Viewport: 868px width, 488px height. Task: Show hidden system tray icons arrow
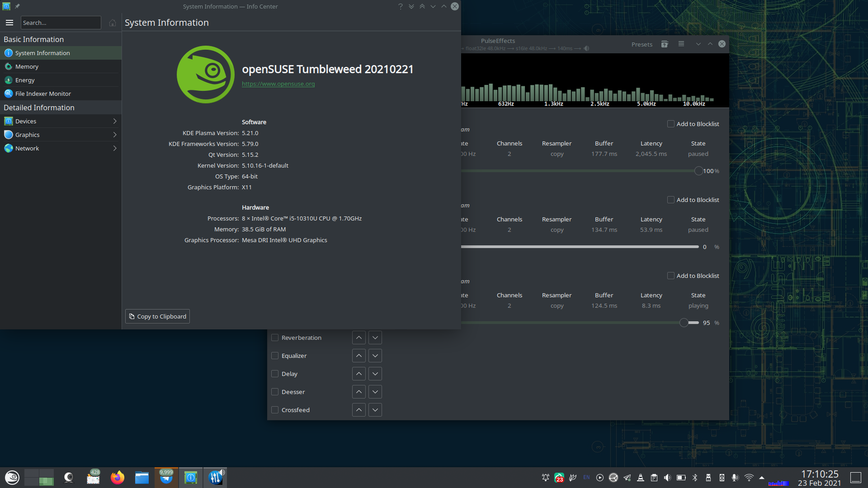point(762,478)
